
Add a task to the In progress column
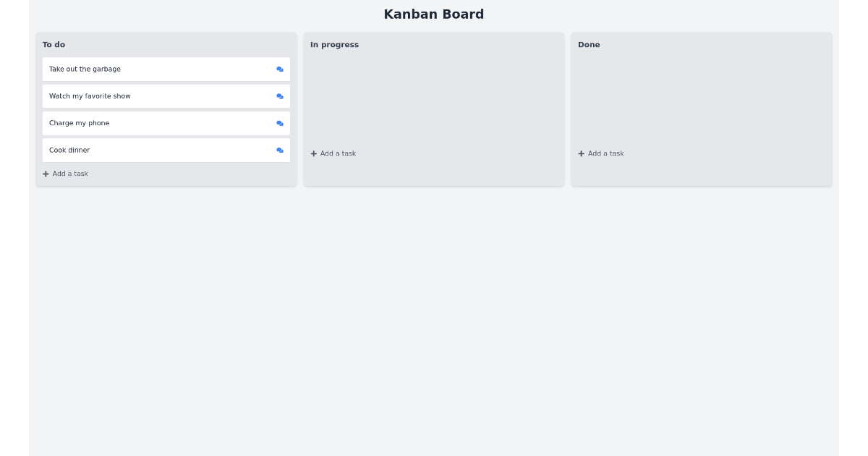pyautogui.click(x=333, y=153)
